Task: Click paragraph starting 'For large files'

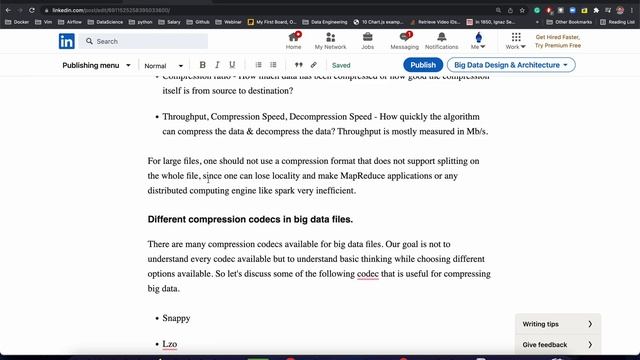Action: [313, 176]
